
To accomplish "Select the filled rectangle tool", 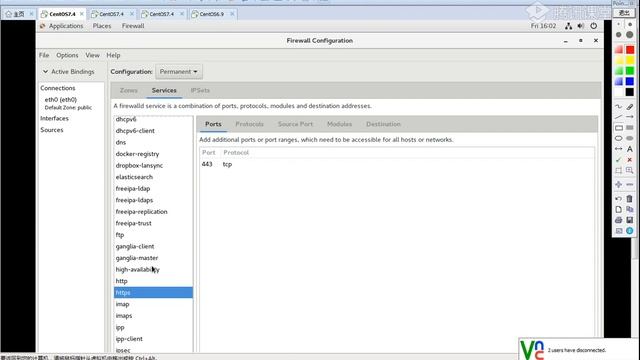I will [x=630, y=128].
